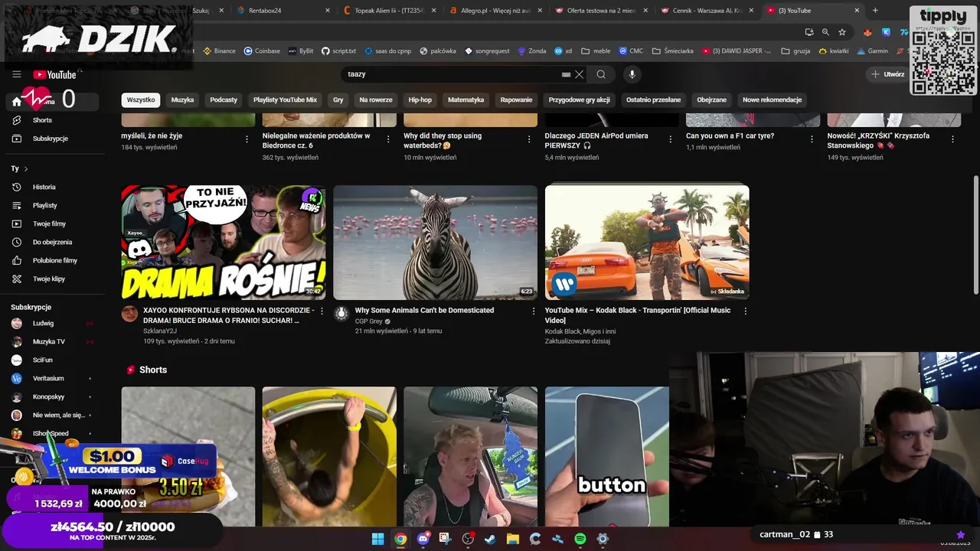Image resolution: width=980 pixels, height=551 pixels.
Task: Switch to the Topeak Alien browser tab
Action: (x=388, y=11)
